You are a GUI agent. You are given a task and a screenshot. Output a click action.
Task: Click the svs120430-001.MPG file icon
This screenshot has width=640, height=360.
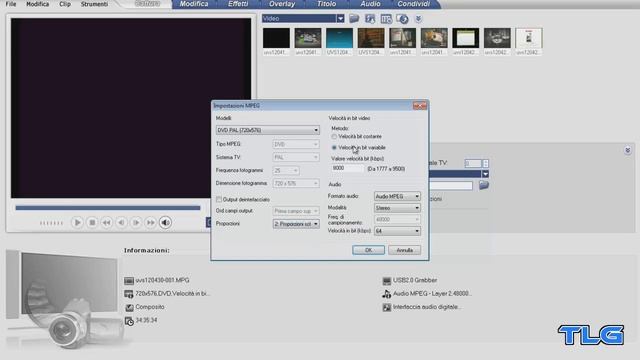pos(129,281)
